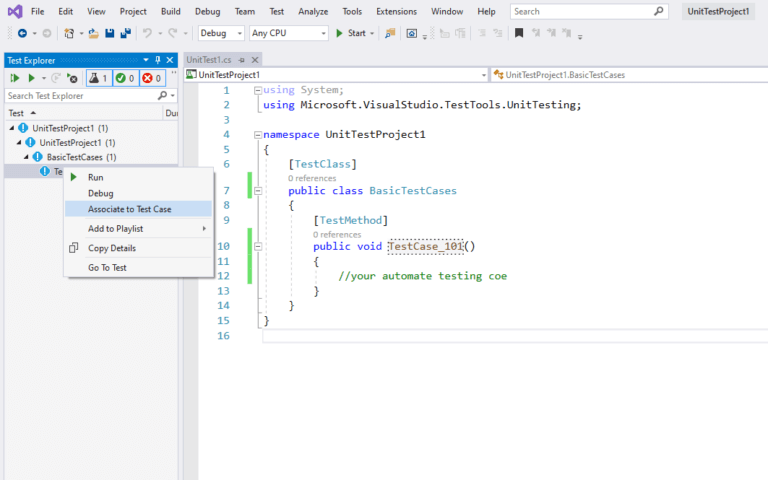Click the TestCase_101 method name in code

(426, 246)
